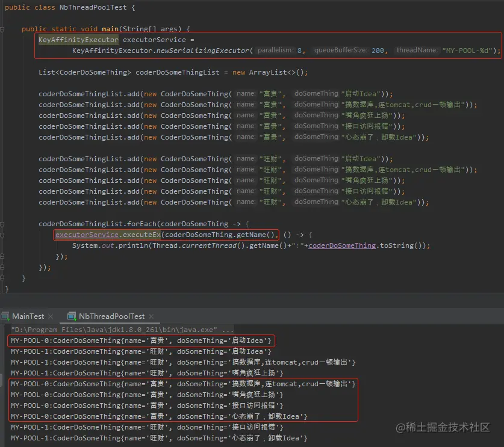Switch to the NbThreadPoolTest run tab
The image size is (504, 447).
tap(111, 316)
